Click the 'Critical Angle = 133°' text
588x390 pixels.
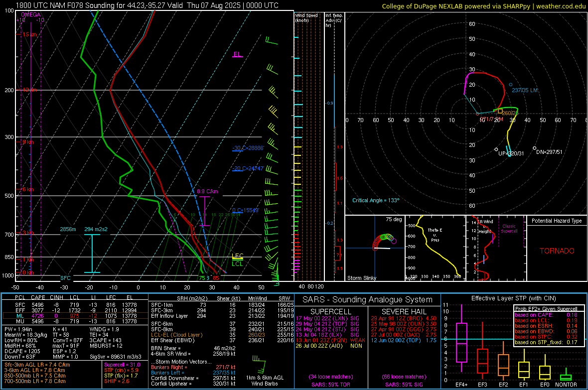[376, 200]
